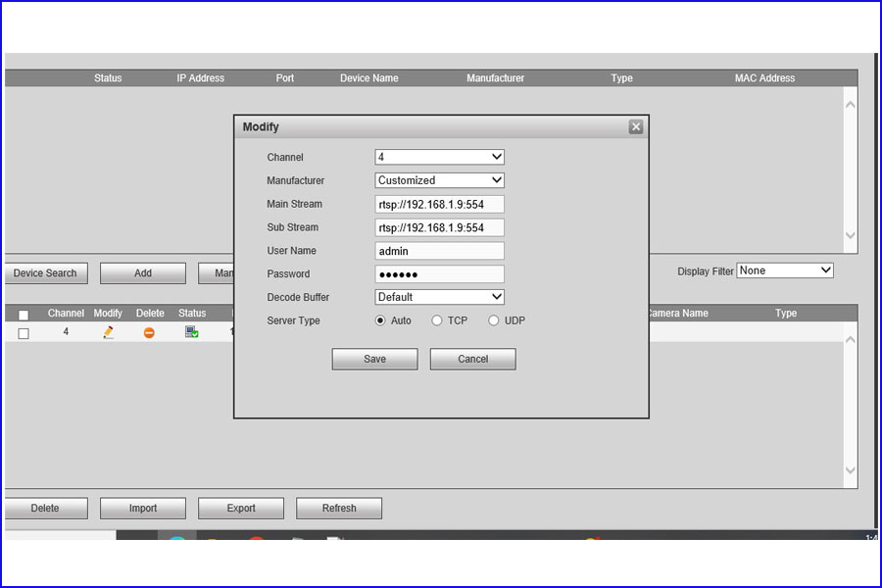Click the Cancel button in the dialog

click(472, 360)
